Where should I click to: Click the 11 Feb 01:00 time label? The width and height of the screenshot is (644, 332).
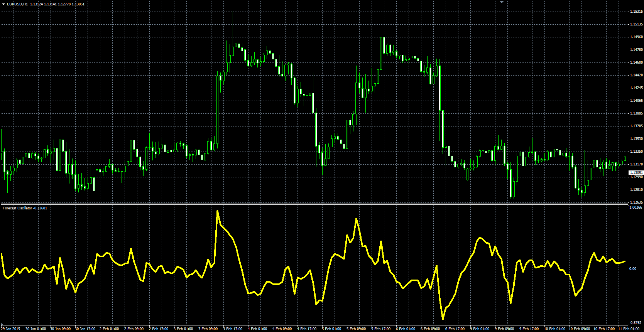coord(629,329)
